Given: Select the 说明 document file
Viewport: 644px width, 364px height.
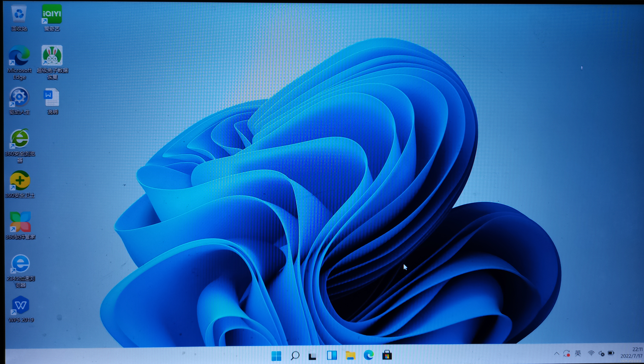Looking at the screenshot, I should [x=52, y=97].
